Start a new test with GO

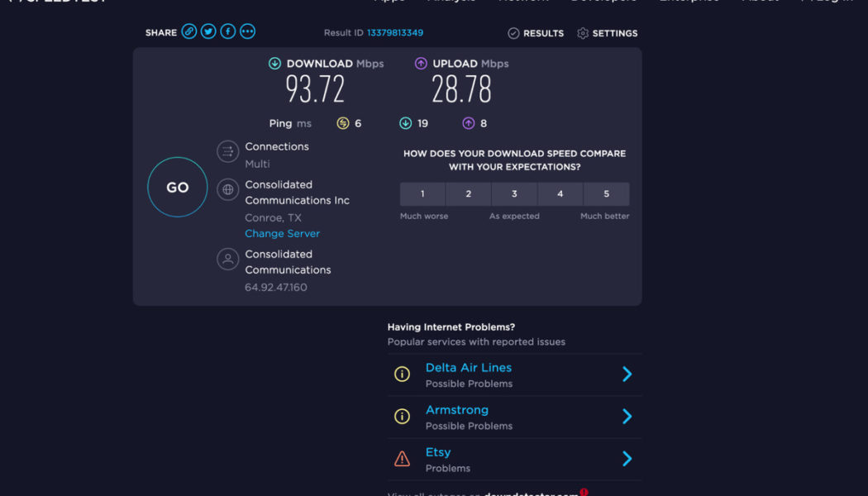[x=177, y=187]
